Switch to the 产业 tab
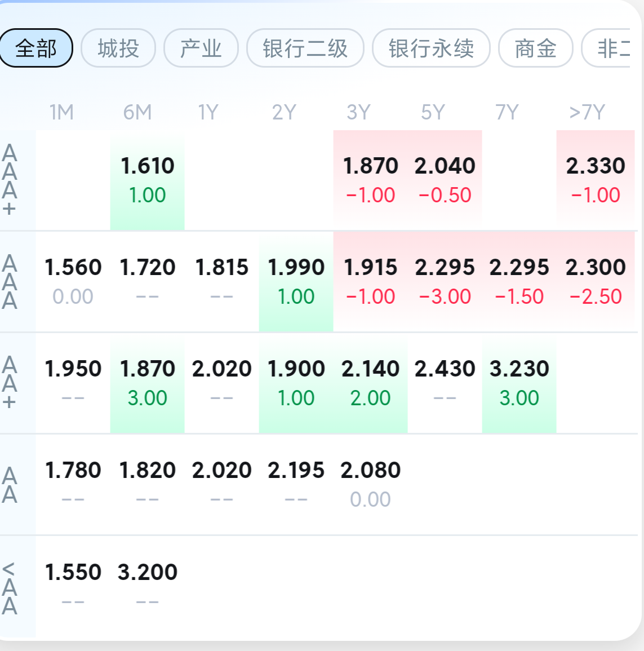This screenshot has height=651, width=644. [x=201, y=48]
